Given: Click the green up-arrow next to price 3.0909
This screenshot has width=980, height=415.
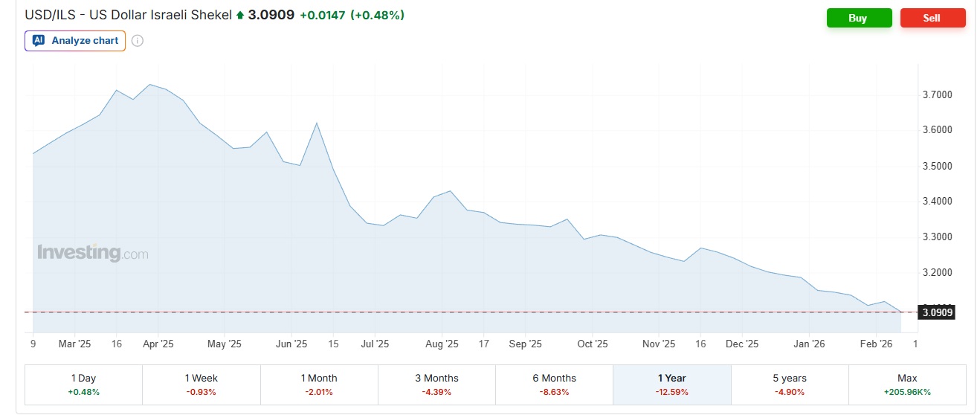Looking at the screenshot, I should point(239,15).
